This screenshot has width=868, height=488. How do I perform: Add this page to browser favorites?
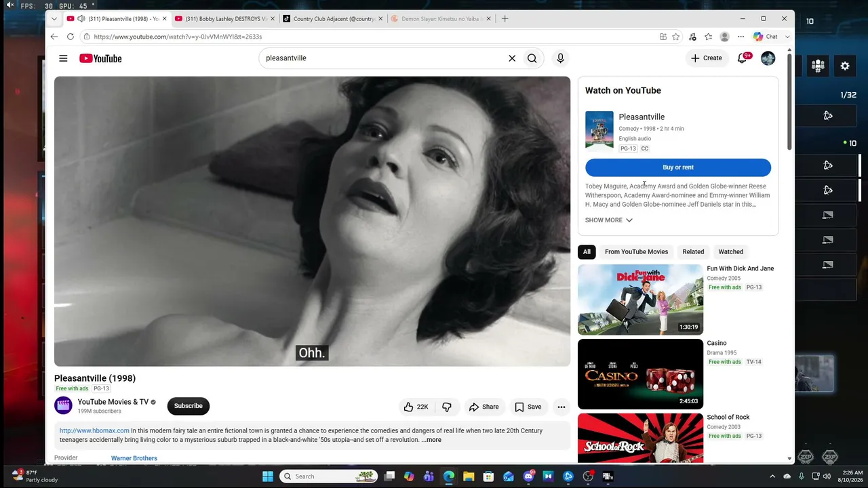(x=676, y=37)
